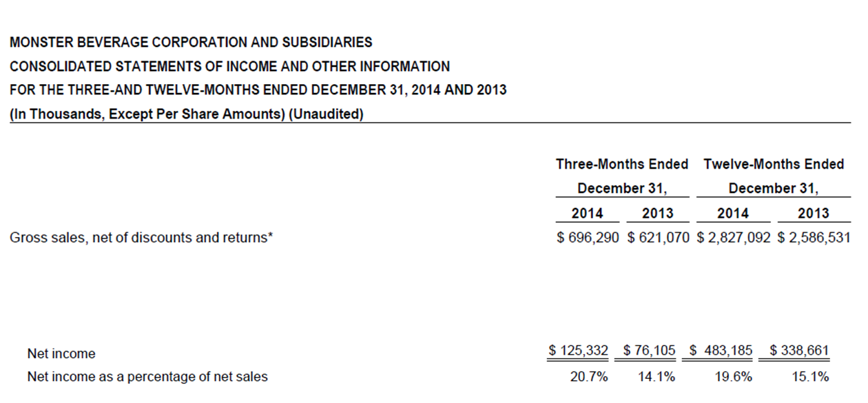Click the net income figure $76,105

[649, 351]
